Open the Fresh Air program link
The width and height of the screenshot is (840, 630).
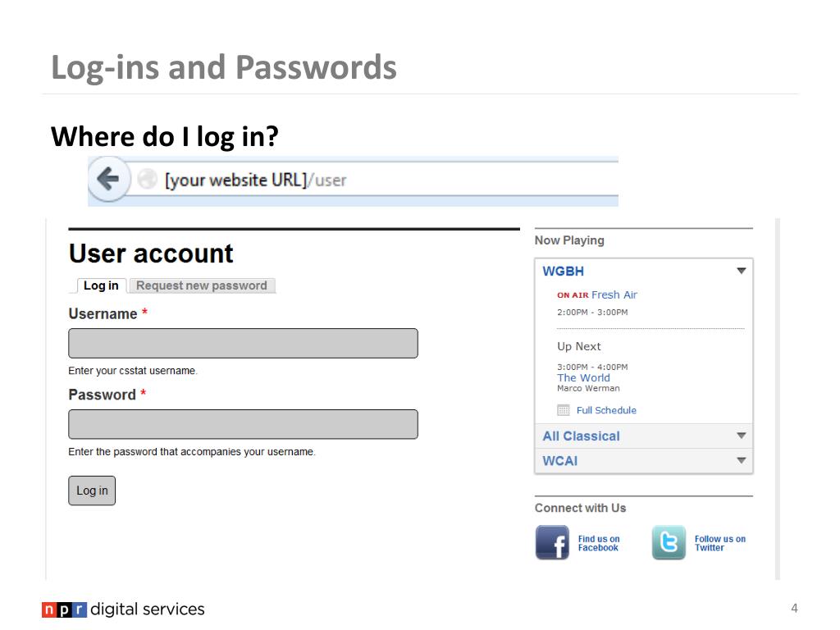click(x=614, y=294)
